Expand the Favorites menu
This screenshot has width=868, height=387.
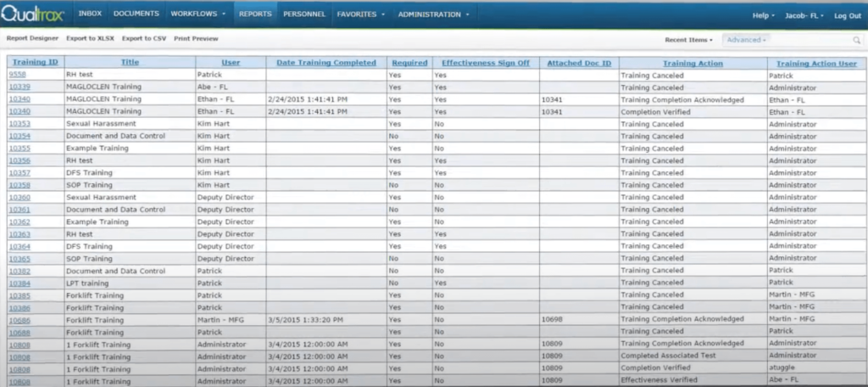[x=359, y=14]
